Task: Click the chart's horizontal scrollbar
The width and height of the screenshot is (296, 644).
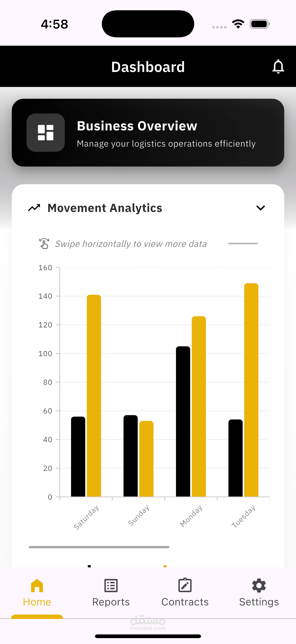Action: point(99,547)
